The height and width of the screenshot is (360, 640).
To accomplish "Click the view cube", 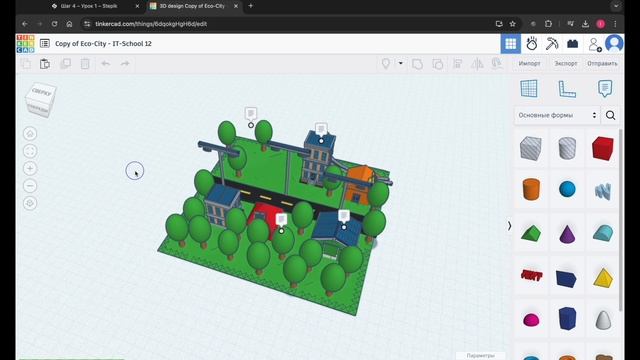I will (x=40, y=100).
